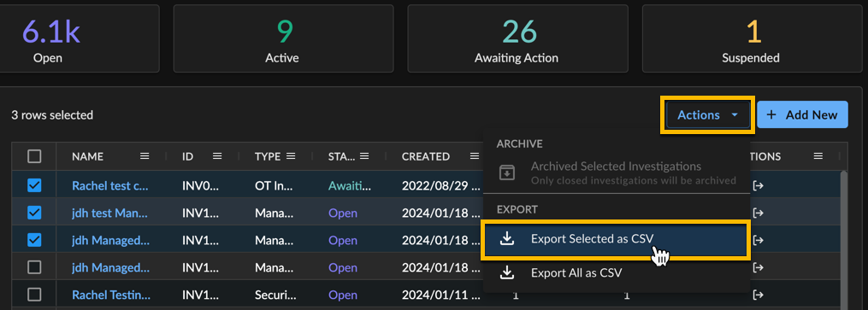Open the CREATED column menu icon
This screenshot has height=310, width=868.
tap(475, 156)
